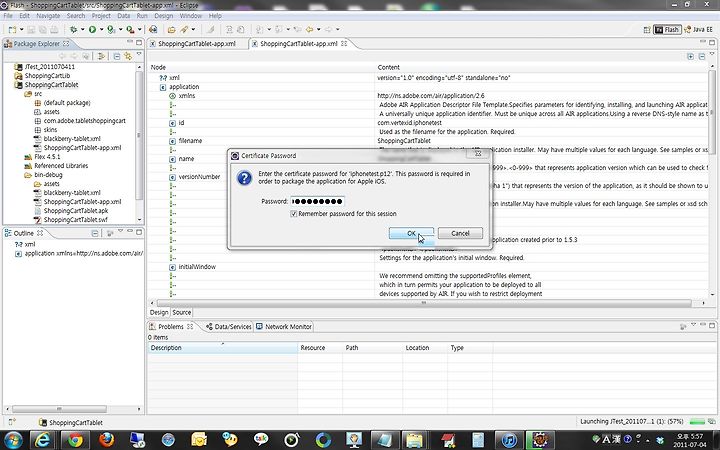720x450 pixels.
Task: Click the Search flashlight icon in toolbar
Action: click(184, 29)
